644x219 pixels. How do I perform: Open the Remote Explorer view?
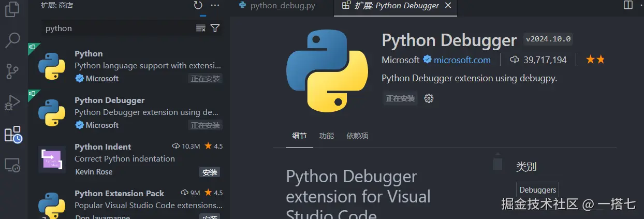[x=12, y=165]
